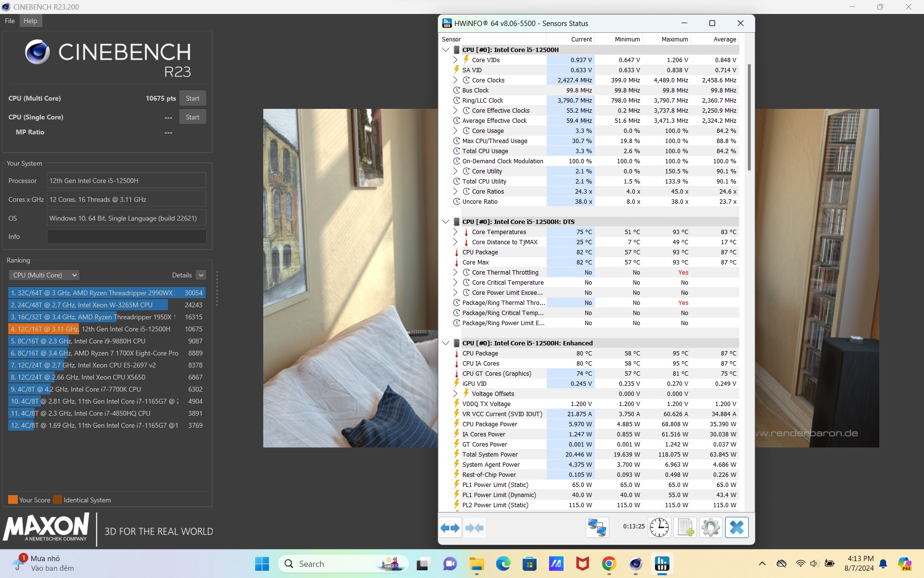Click the HWiNFO restore down window icon
Image resolution: width=924 pixels, height=578 pixels.
coord(712,23)
